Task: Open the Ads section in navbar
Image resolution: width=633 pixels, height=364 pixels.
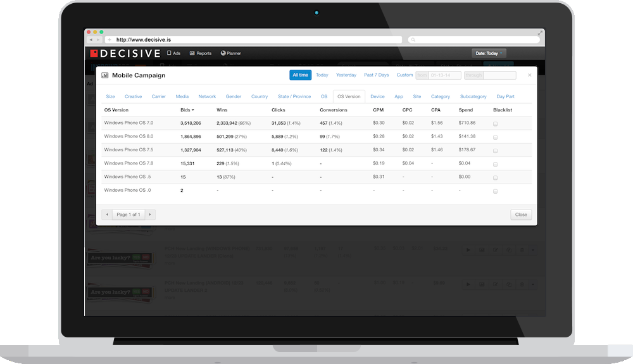Action: coord(173,53)
